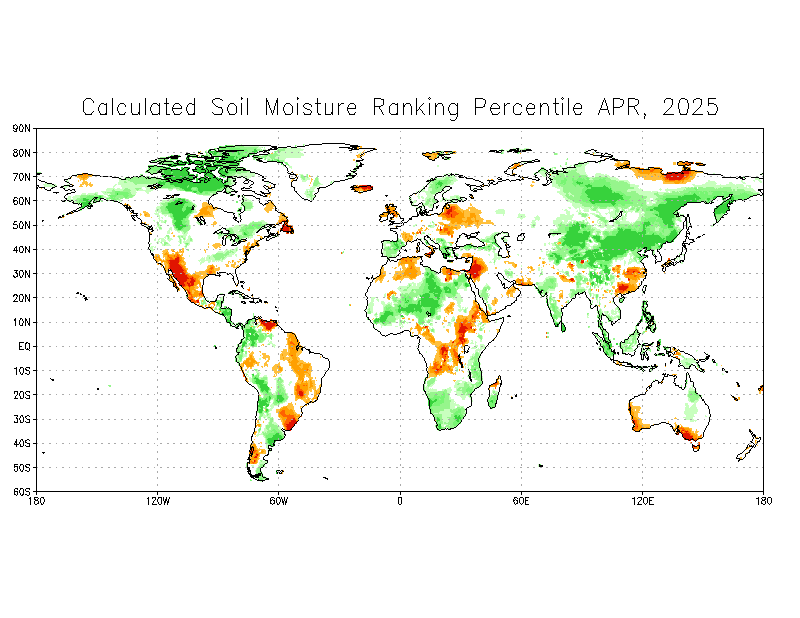The height and width of the screenshot is (618, 800).
Task: Click New Zealand on the map
Action: [749, 447]
